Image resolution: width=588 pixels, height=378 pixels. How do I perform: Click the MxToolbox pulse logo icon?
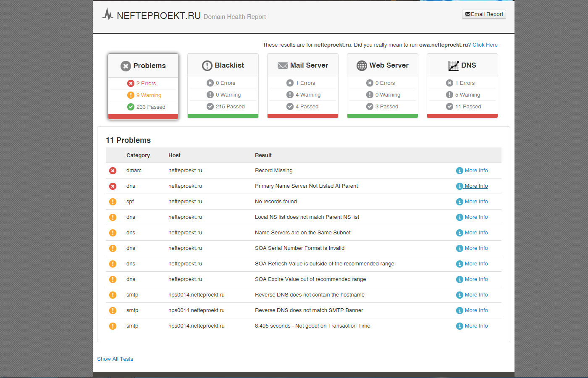pyautogui.click(x=108, y=14)
